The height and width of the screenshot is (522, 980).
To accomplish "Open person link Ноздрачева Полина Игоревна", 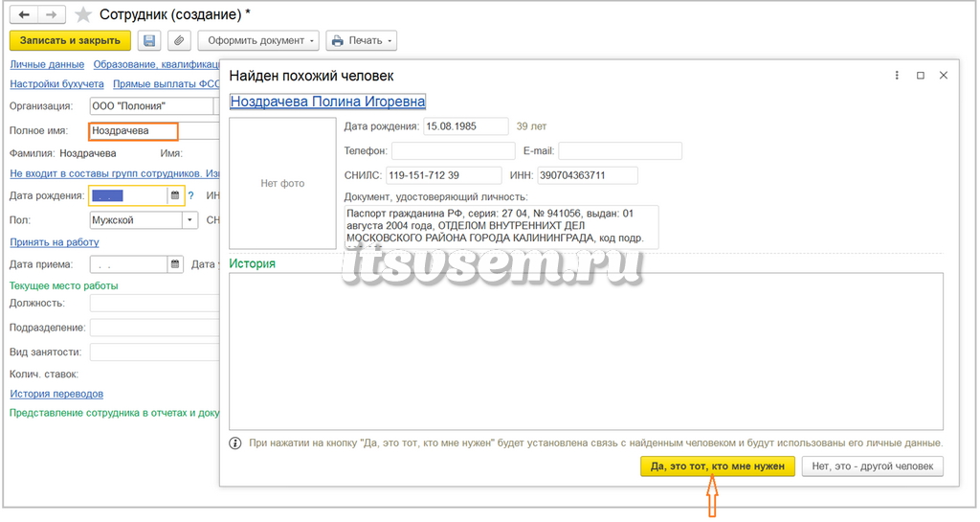I will [327, 102].
